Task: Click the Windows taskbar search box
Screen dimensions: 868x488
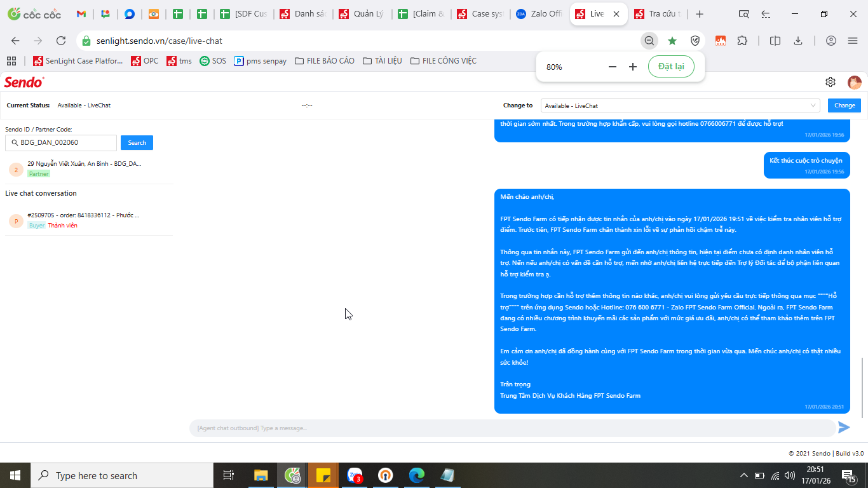Action: [122, 475]
